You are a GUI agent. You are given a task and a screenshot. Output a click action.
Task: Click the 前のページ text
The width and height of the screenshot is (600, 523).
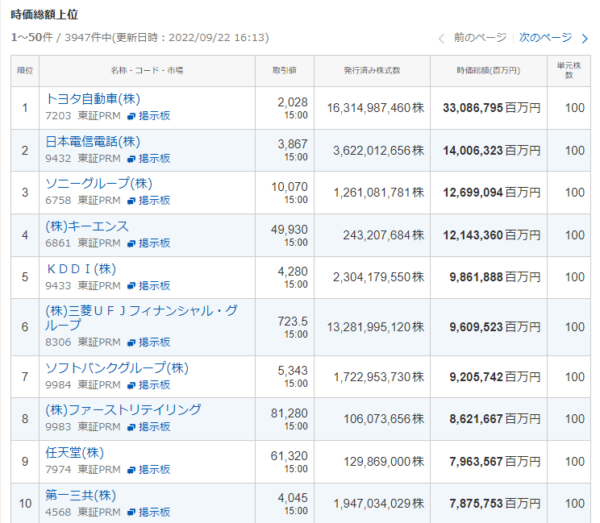(480, 37)
